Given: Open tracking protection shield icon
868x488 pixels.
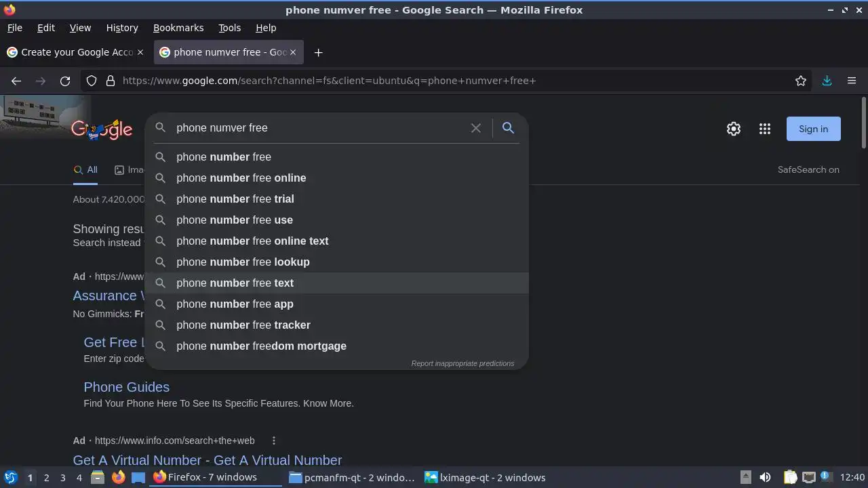Looking at the screenshot, I should (92, 81).
